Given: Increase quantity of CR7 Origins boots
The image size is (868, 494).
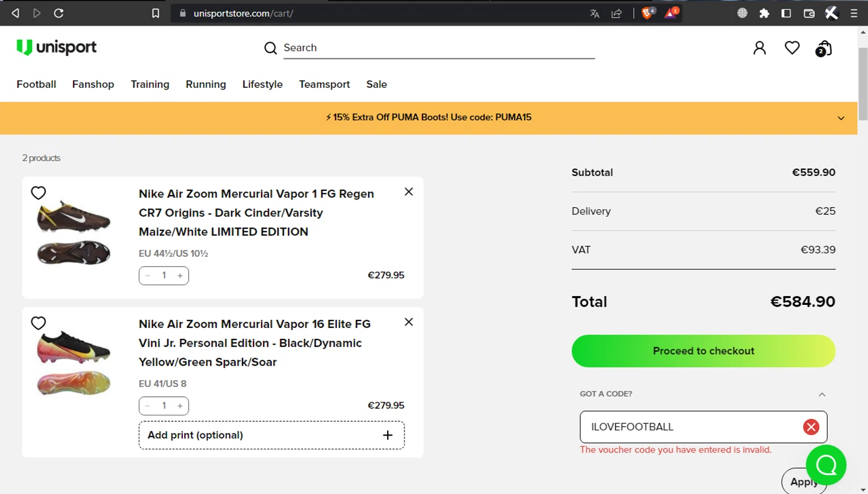Looking at the screenshot, I should coord(180,275).
